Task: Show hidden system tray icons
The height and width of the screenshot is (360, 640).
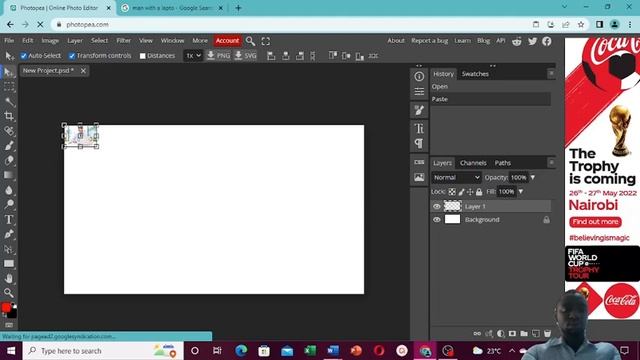Action: pyautogui.click(x=512, y=351)
